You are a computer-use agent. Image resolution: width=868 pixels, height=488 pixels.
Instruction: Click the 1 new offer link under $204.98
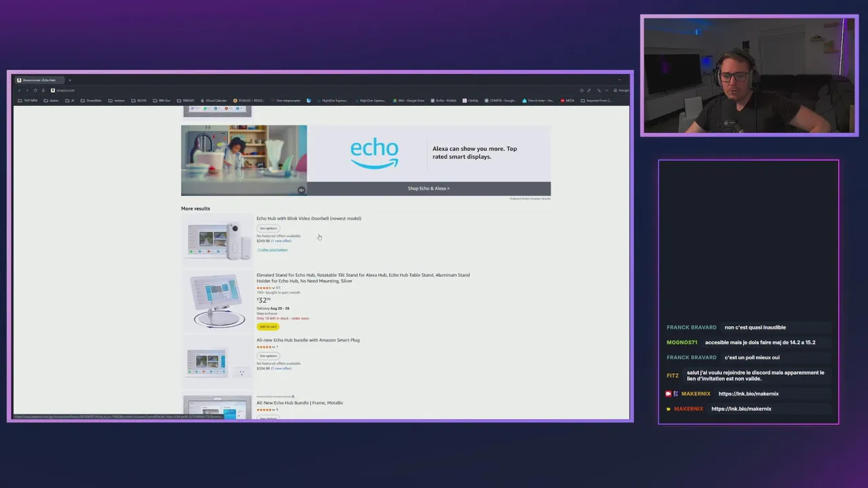click(x=281, y=368)
